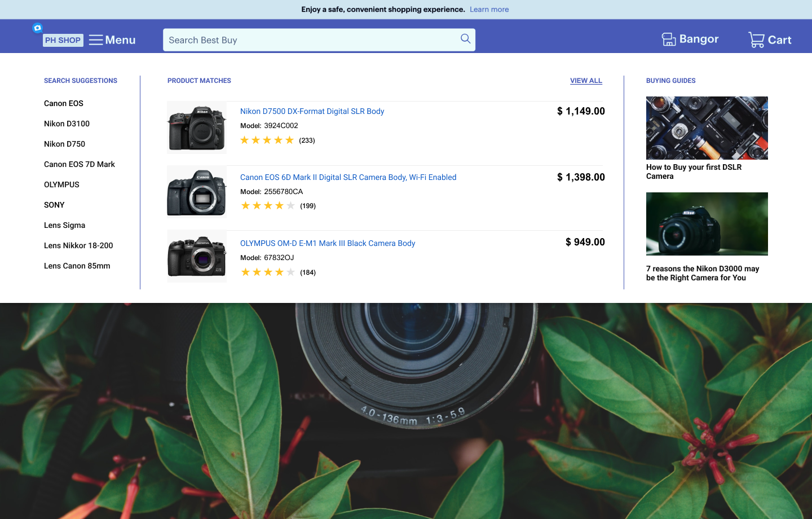Click the OLYMPUS star rating
812x519 pixels.
[x=268, y=272]
